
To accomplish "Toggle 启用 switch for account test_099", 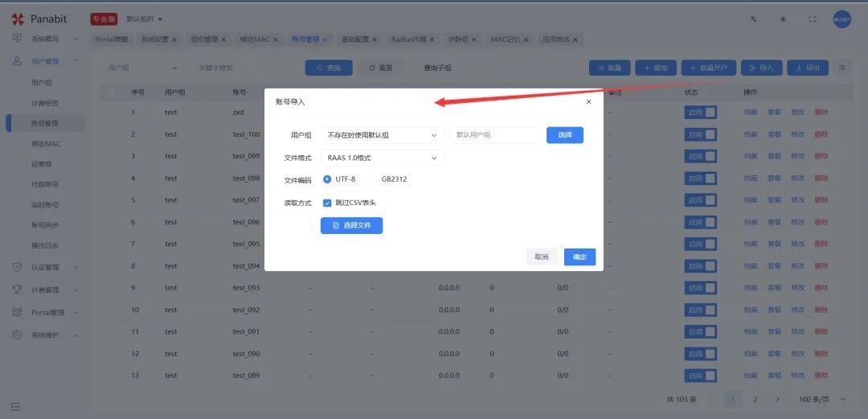I will coord(700,156).
